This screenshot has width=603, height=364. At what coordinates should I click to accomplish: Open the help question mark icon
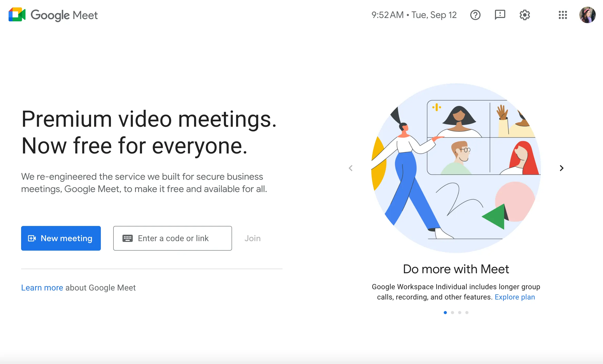[475, 15]
